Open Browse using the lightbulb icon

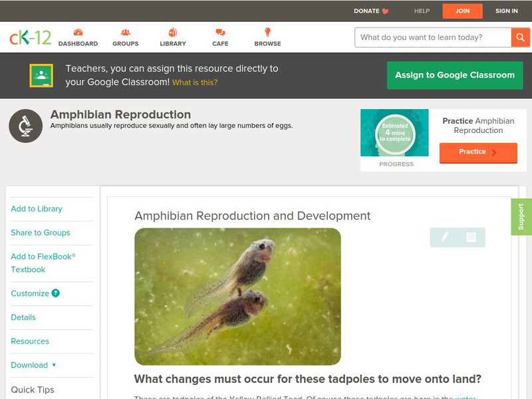[268, 31]
